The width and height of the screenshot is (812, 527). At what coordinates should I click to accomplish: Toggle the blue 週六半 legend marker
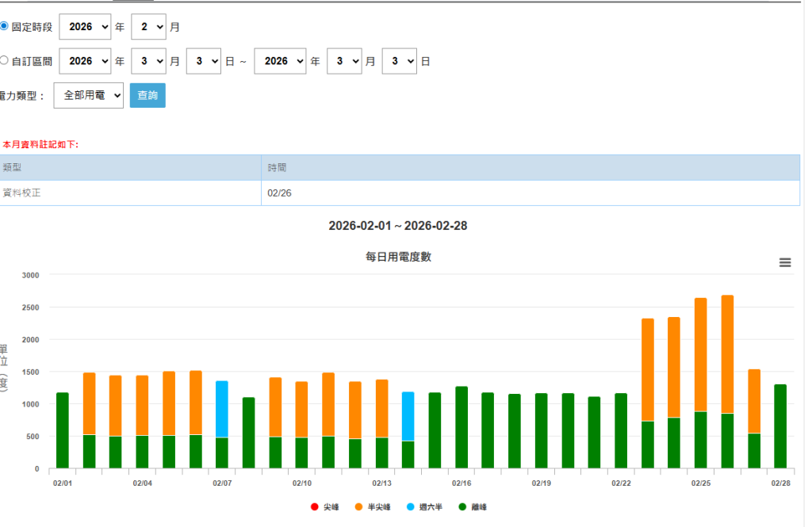pyautogui.click(x=411, y=507)
